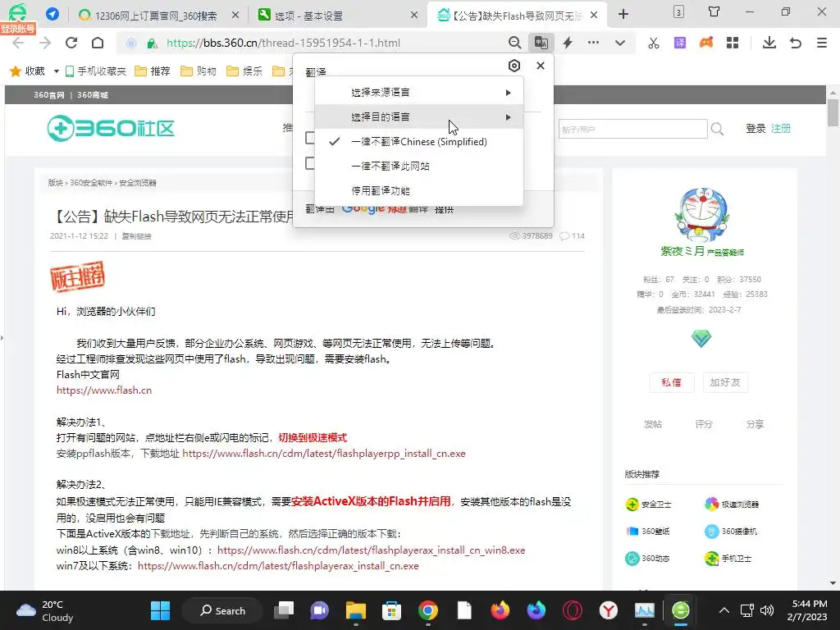
Task: Open the 购物 bookmarks folder
Action: click(199, 71)
